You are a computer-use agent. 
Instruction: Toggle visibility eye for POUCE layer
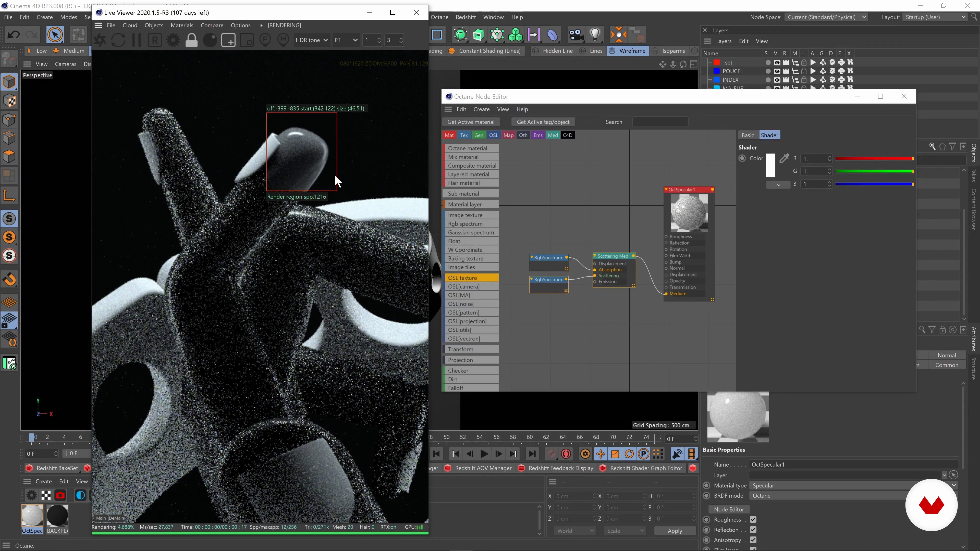pyautogui.click(x=777, y=71)
